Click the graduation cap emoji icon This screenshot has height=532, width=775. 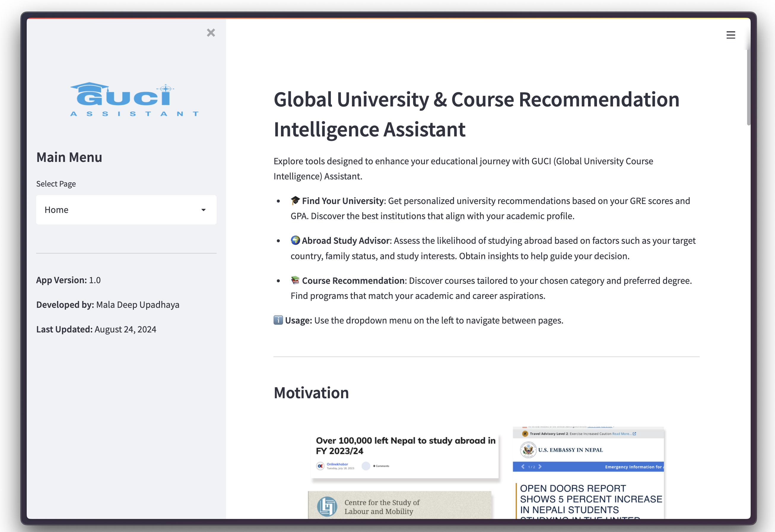(x=295, y=200)
